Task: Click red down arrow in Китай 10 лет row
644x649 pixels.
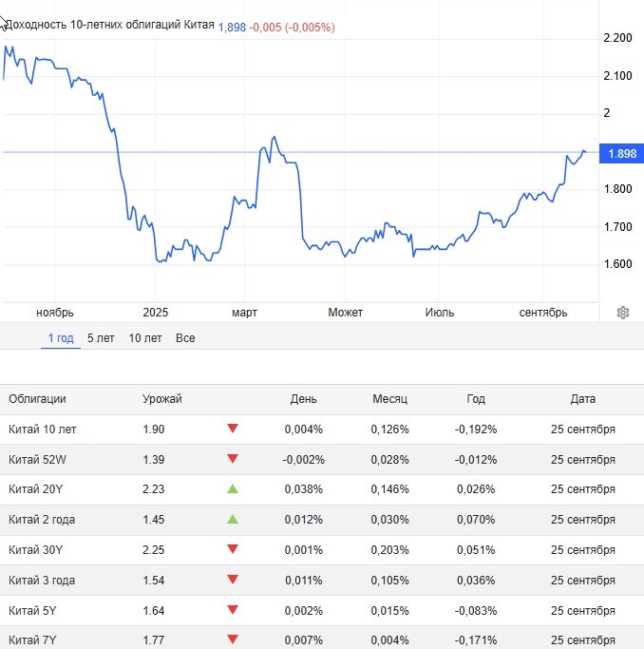Action: 233,429
